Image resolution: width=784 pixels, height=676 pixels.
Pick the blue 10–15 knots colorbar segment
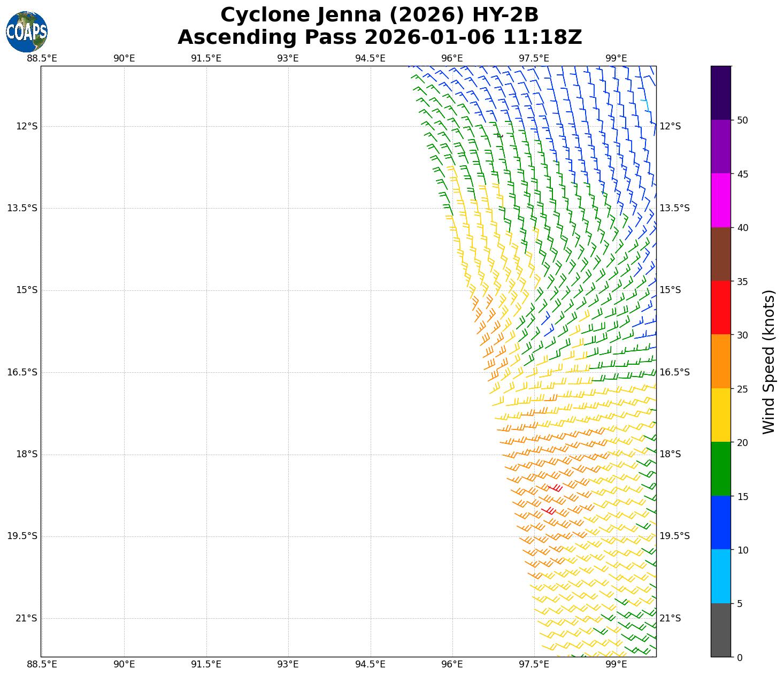(x=720, y=523)
